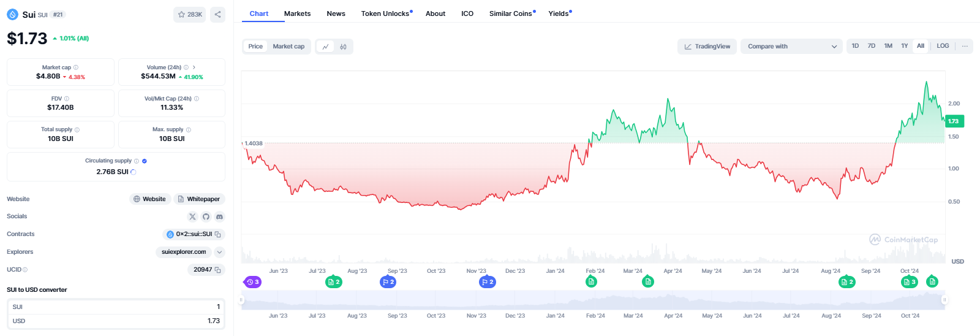
Task: Click the Max. supply info icon
Action: pos(189,130)
